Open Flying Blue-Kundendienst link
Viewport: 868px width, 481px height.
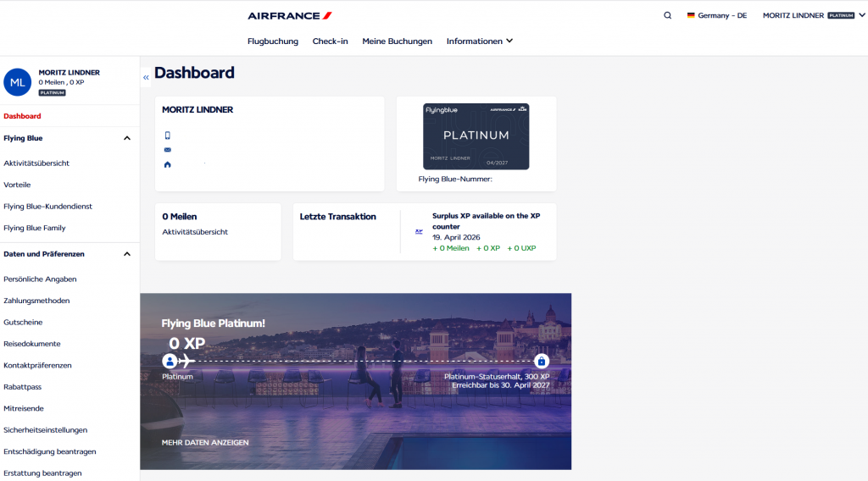[47, 207]
